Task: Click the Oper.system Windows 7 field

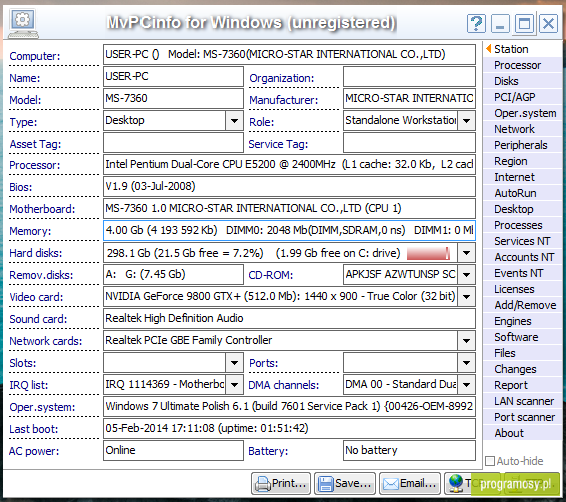Action: click(289, 407)
